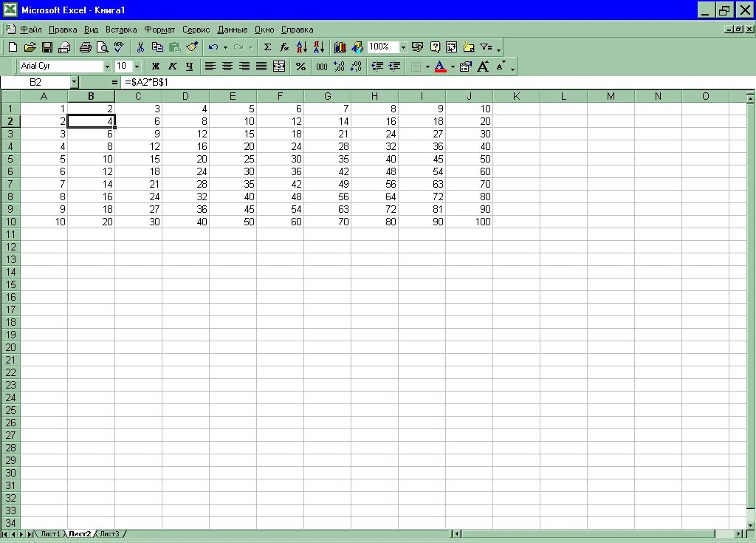Open the font size dropdown showing 10
The image size is (756, 543).
coord(137,66)
